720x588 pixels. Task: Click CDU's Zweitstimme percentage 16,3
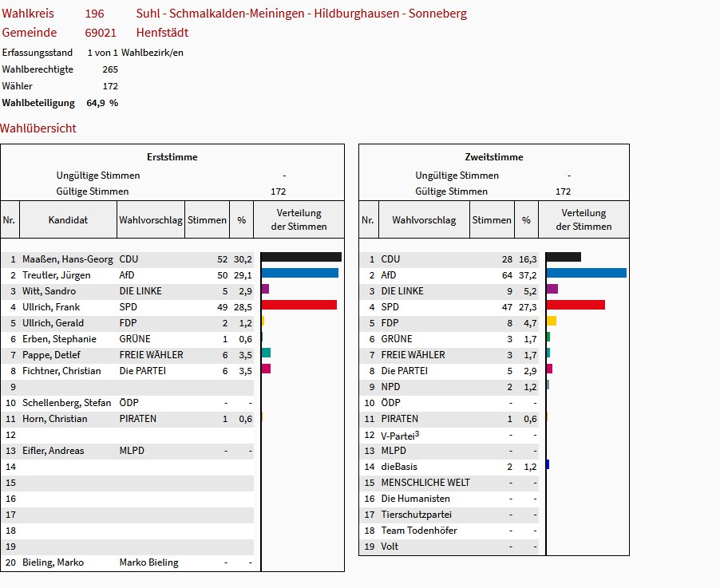[x=528, y=259]
